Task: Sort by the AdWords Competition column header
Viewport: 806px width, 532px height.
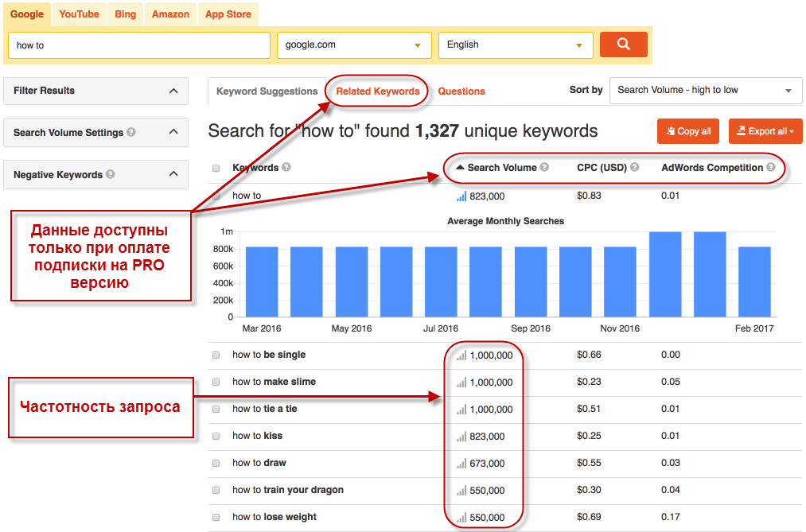Action: (712, 168)
